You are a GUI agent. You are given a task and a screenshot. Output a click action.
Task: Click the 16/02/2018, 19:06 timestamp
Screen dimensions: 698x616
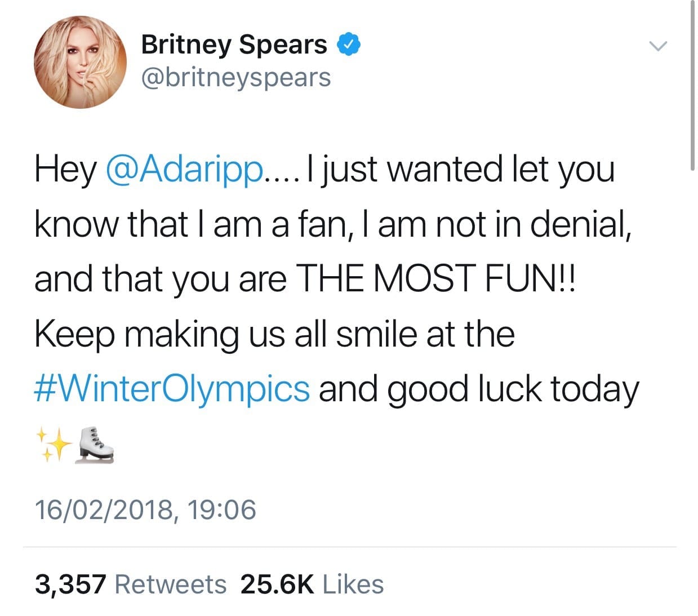click(x=145, y=509)
